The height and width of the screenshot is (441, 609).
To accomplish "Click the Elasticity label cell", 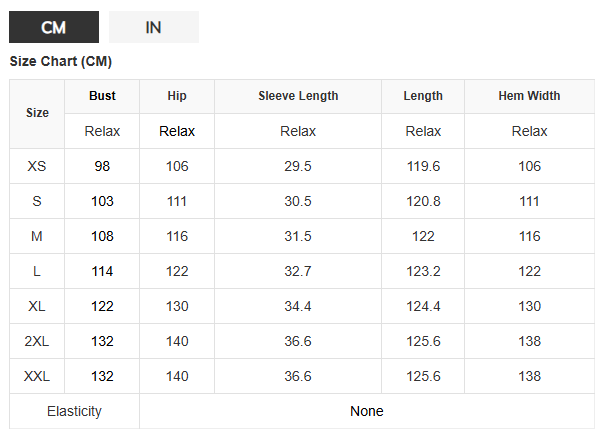I will [x=75, y=411].
